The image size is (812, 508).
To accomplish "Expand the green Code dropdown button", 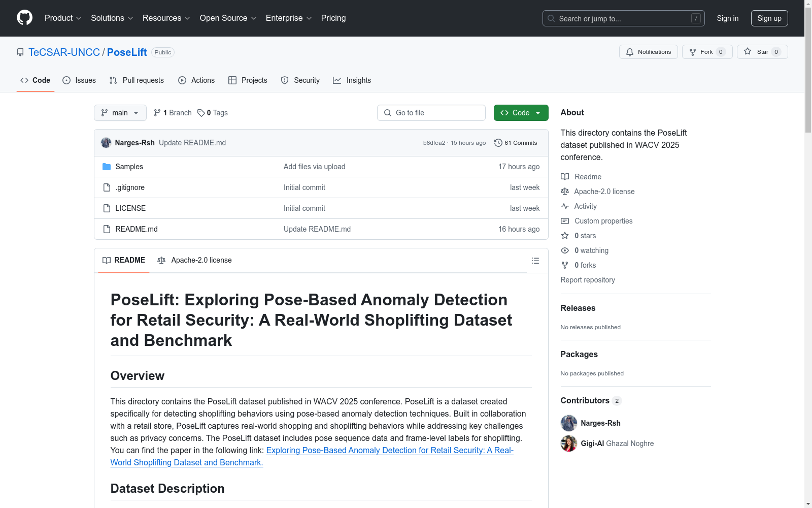I will 521,113.
